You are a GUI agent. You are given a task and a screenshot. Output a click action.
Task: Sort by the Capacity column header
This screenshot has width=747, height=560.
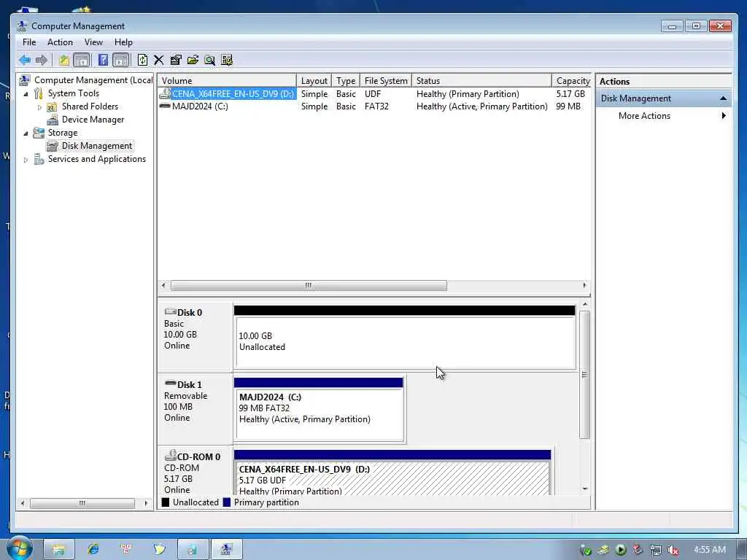(x=571, y=81)
